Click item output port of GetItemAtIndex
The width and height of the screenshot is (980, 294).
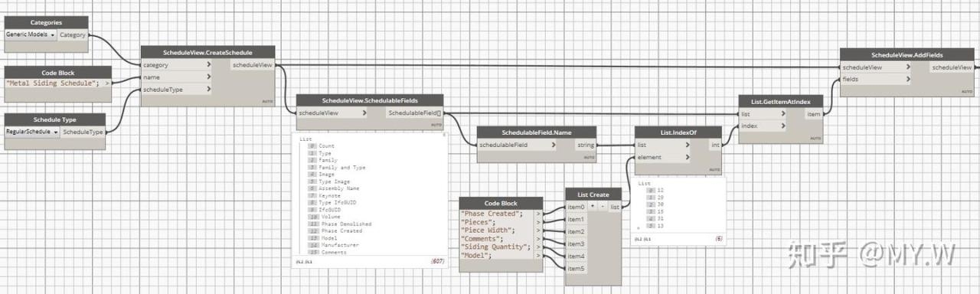[x=814, y=113]
